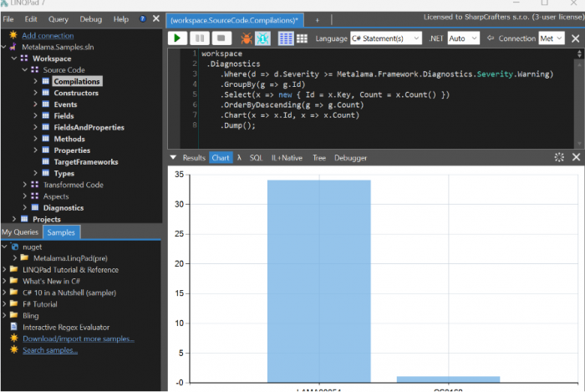Image resolution: width=585 pixels, height=392 pixels.
Task: Collapse the results panel triangle
Action: 173,157
